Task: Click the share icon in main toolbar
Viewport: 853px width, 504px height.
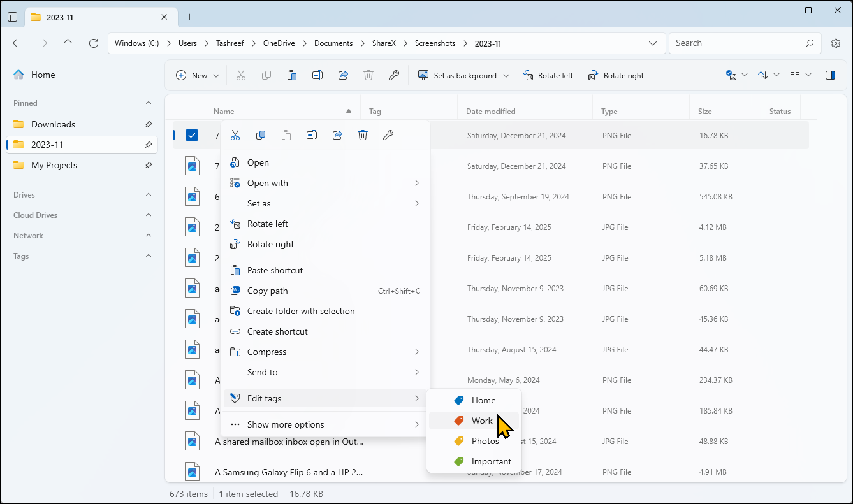Action: click(x=343, y=75)
